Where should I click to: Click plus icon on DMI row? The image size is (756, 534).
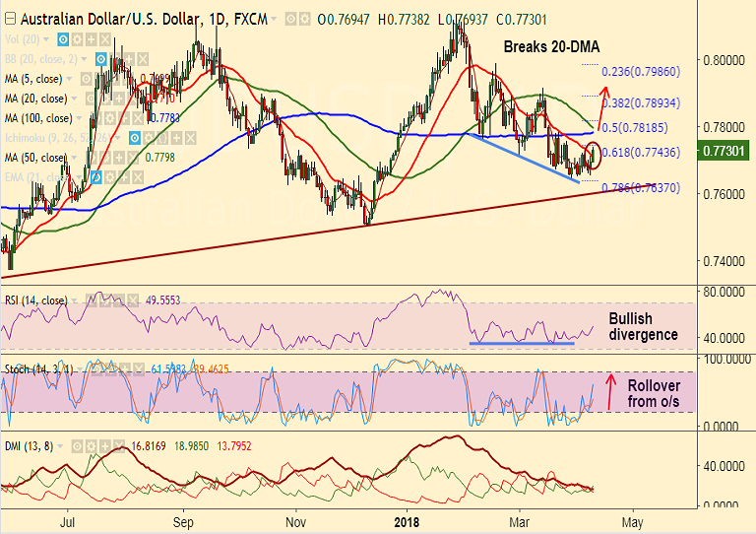click(105, 446)
